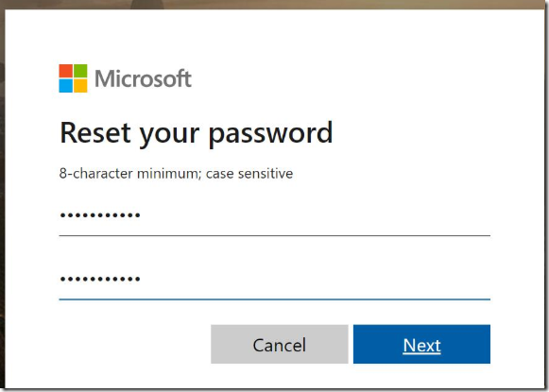Click the yellow square of the Microsoft logo
Image resolution: width=549 pixels, height=392 pixels.
click(80, 86)
